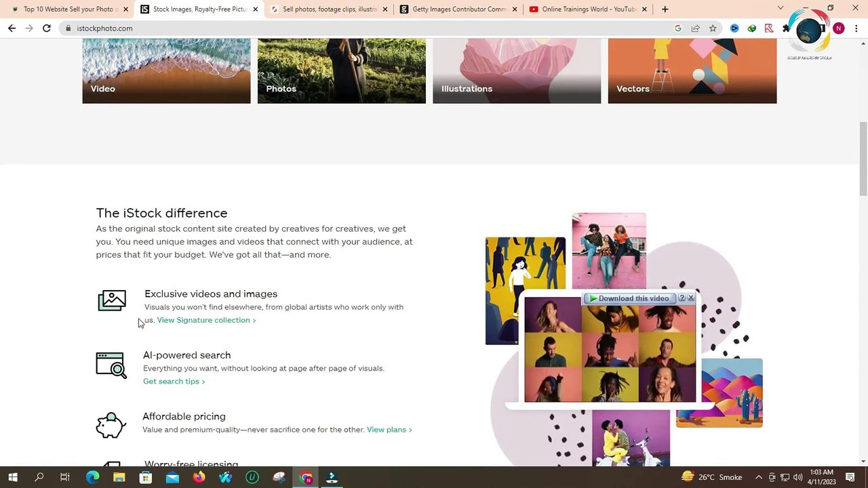Open the Extensions puzzle-piece menu
The width and height of the screenshot is (868, 488).
(786, 28)
